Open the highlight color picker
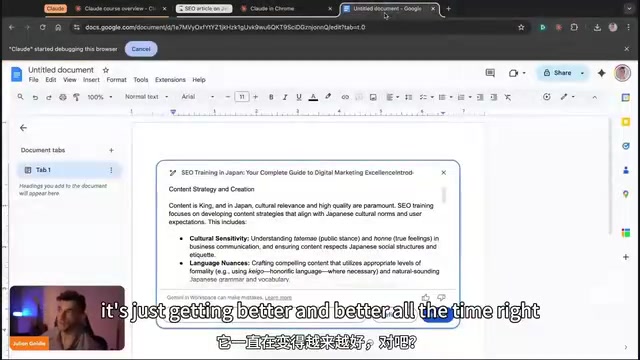640x360 pixels. 328,97
